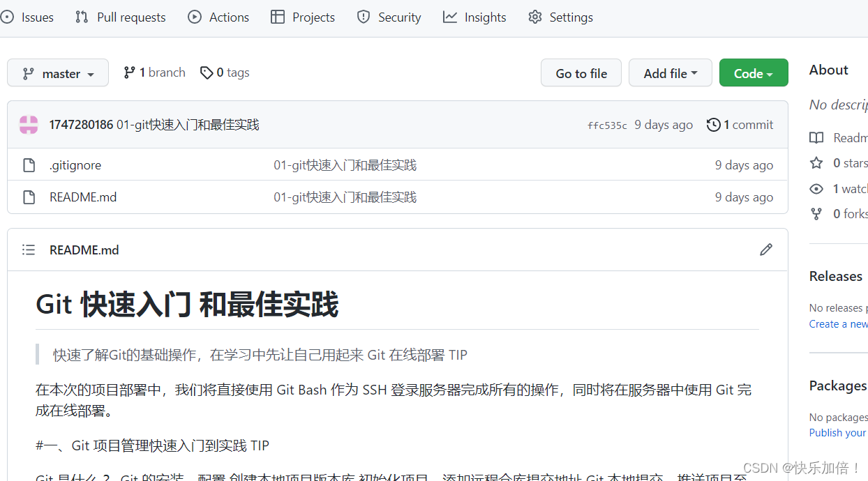Open the green Code dropdown
Screen dimensions: 868x481
(x=754, y=73)
